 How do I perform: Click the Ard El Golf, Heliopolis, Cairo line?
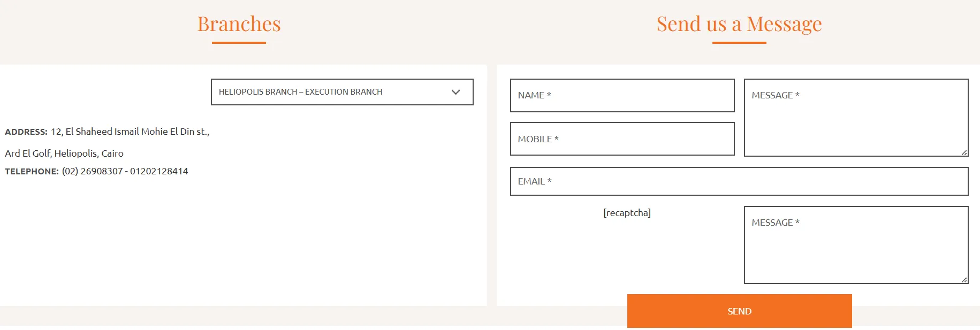coord(64,154)
